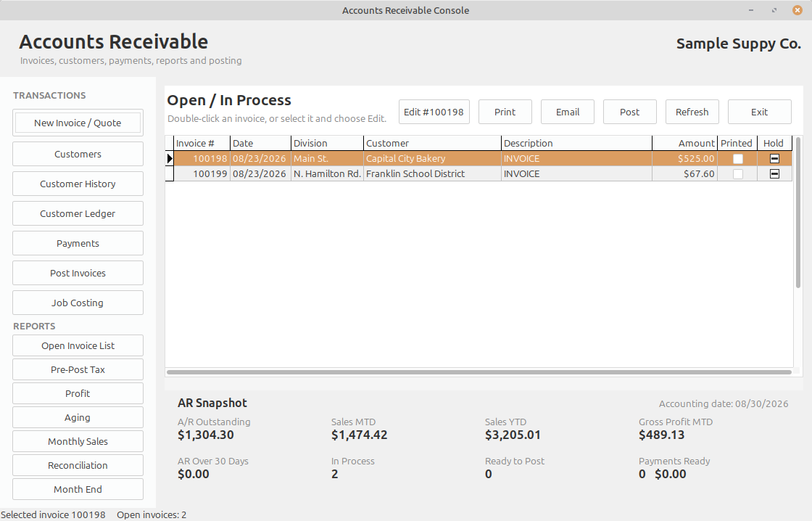Click the $525.00 amount cell

pos(684,159)
